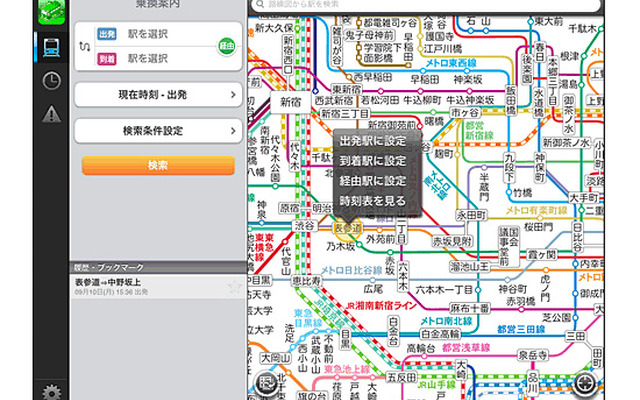640x400 pixels.
Task: Tap 新宿三丁目 station on the map
Action: point(345,113)
